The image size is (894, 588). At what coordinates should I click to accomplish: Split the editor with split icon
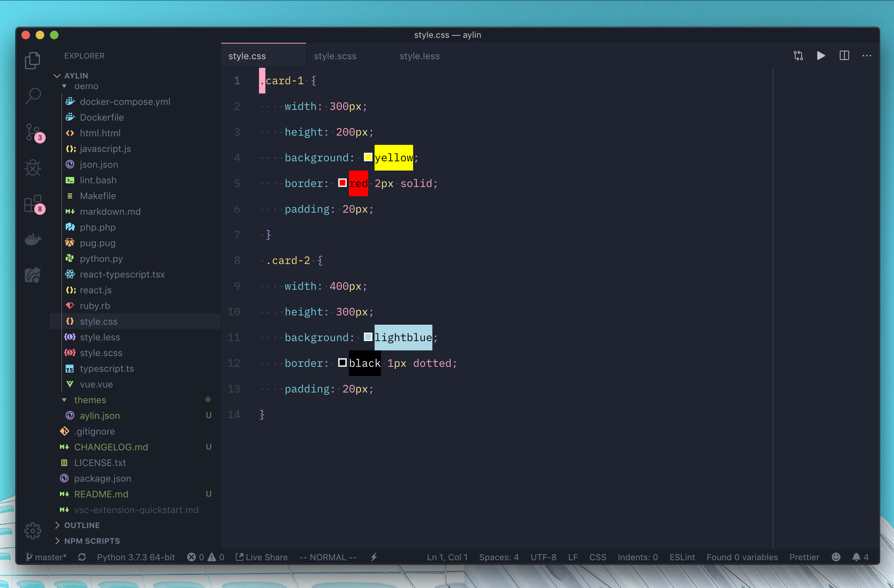point(844,56)
